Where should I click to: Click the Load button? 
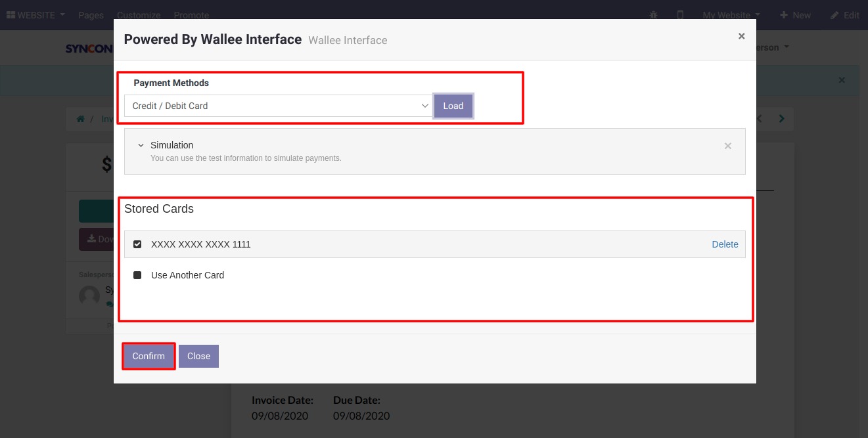[453, 106]
